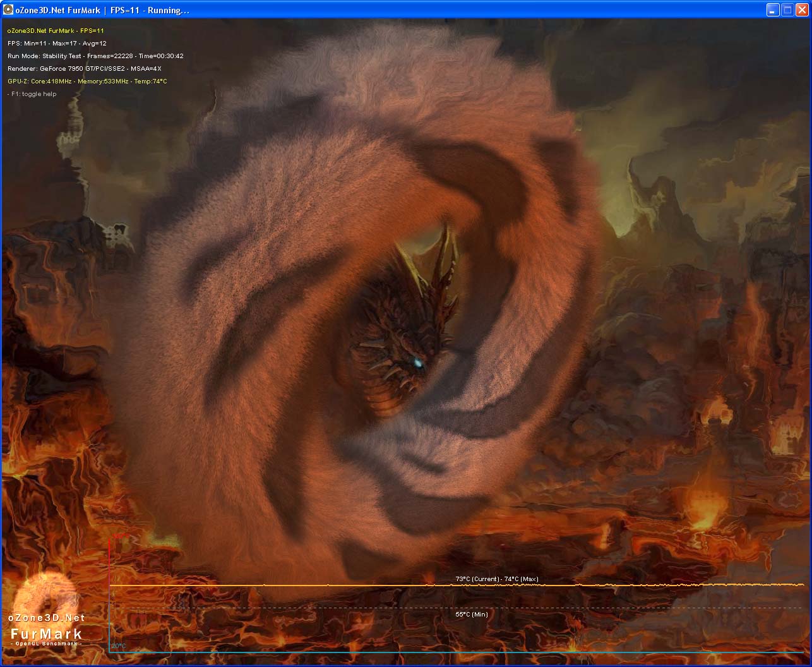Close the FurMark window
The image size is (812, 667).
coord(802,9)
